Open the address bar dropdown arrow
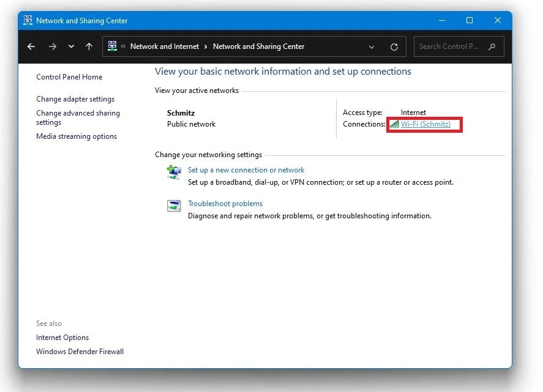543x392 pixels. (x=371, y=46)
